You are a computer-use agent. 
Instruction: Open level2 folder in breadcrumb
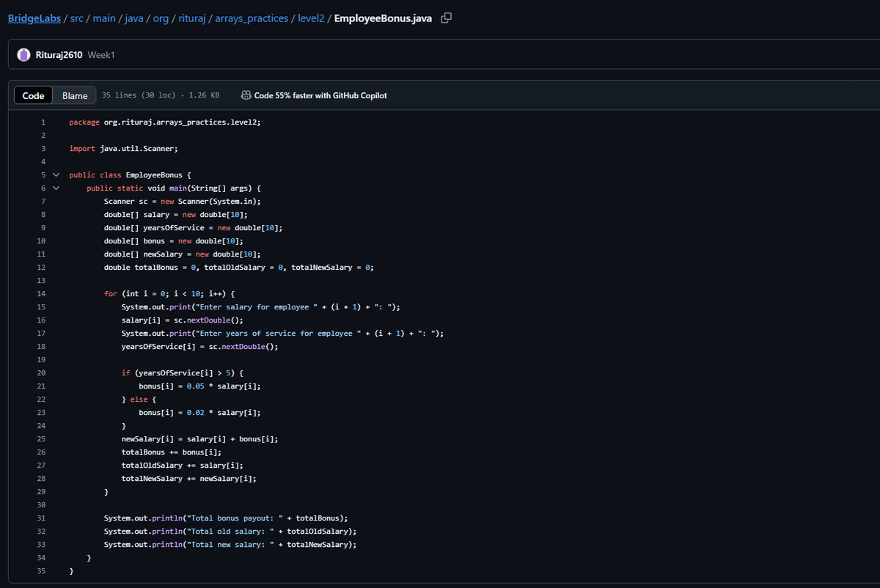(x=311, y=18)
